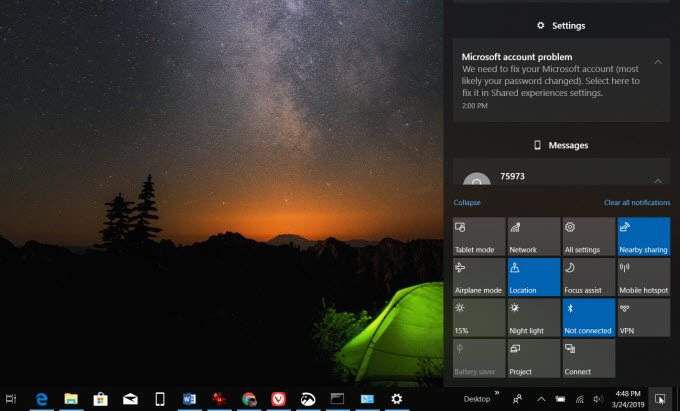The width and height of the screenshot is (680, 411).
Task: Check the battery status tray icon
Action: point(560,399)
